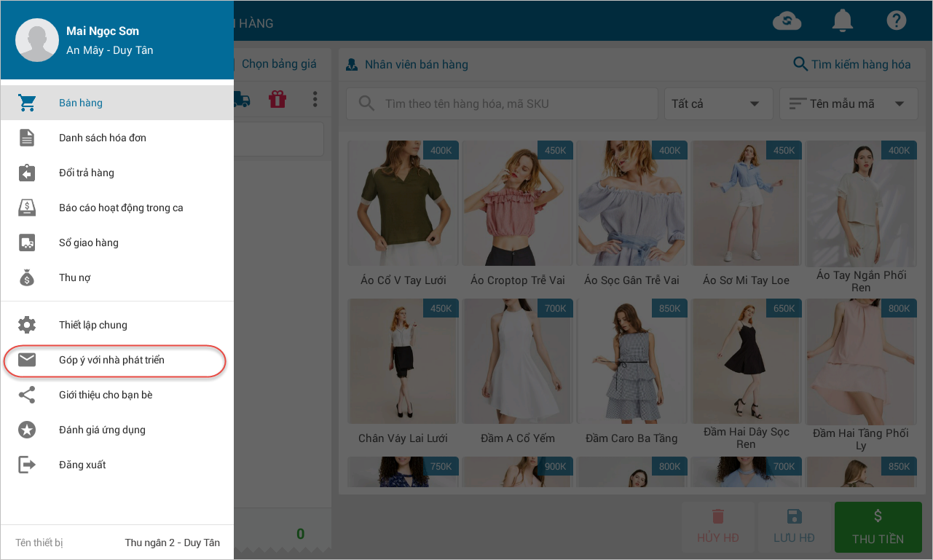Click the user avatar of Mai Ngọc Sơn
This screenshot has width=933, height=560.
(x=37, y=40)
